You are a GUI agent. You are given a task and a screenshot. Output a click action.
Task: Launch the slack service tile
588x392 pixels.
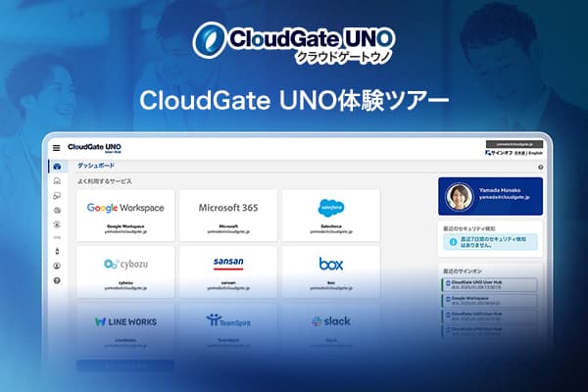click(331, 329)
